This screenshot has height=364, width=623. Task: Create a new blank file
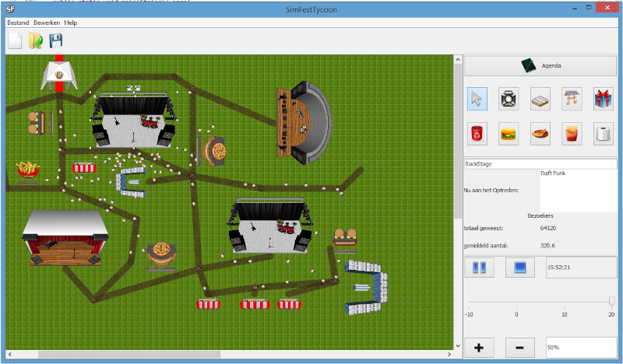[x=15, y=41]
